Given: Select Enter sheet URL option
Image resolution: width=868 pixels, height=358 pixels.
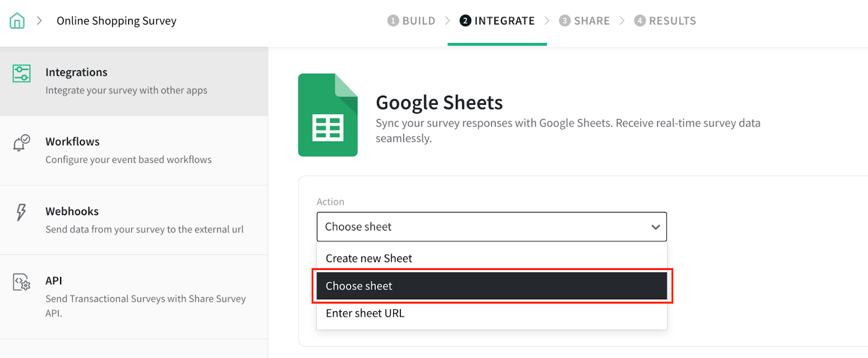Looking at the screenshot, I should click(x=492, y=313).
